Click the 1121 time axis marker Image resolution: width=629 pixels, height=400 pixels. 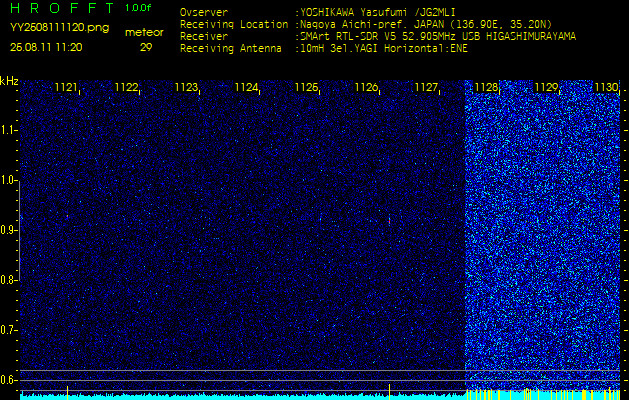click(66, 87)
